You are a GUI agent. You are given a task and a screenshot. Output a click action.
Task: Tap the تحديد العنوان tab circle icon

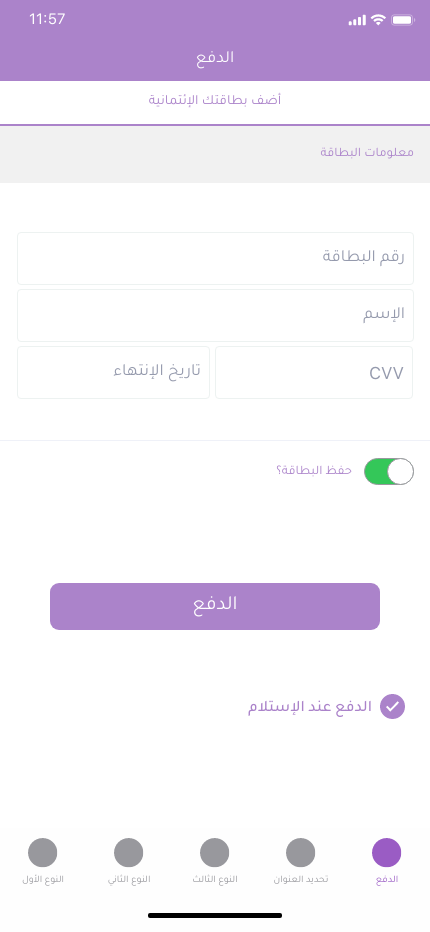(x=300, y=852)
